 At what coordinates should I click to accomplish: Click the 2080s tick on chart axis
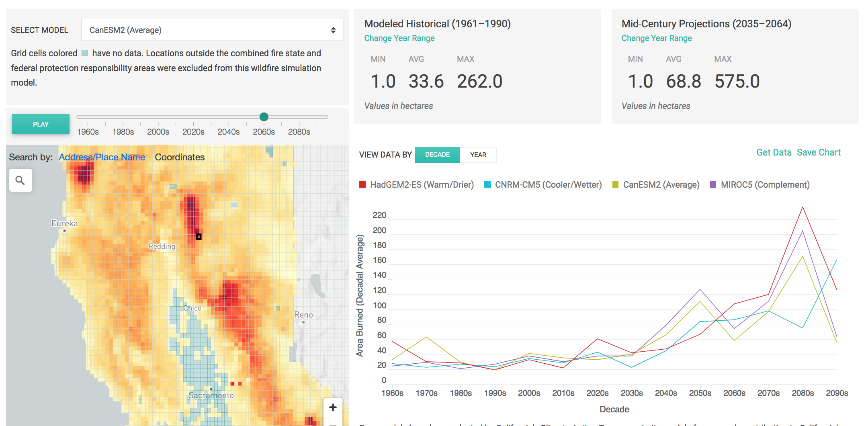[x=802, y=393]
